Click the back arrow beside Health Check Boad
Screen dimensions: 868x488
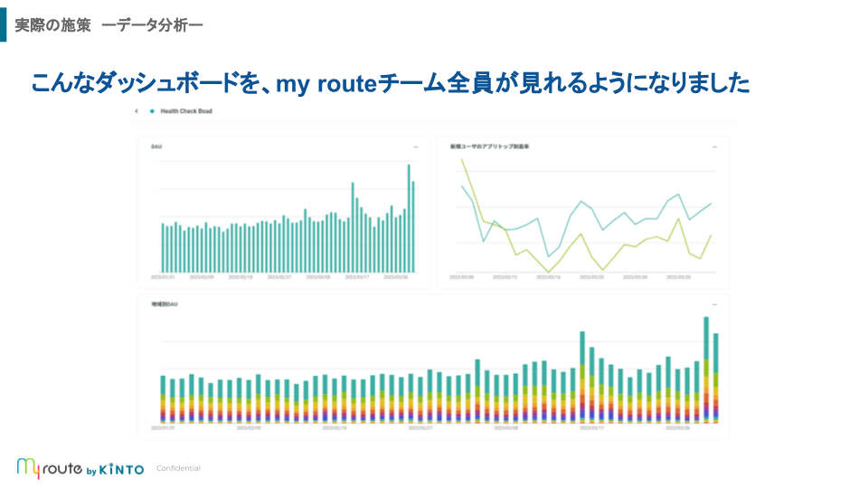point(136,111)
